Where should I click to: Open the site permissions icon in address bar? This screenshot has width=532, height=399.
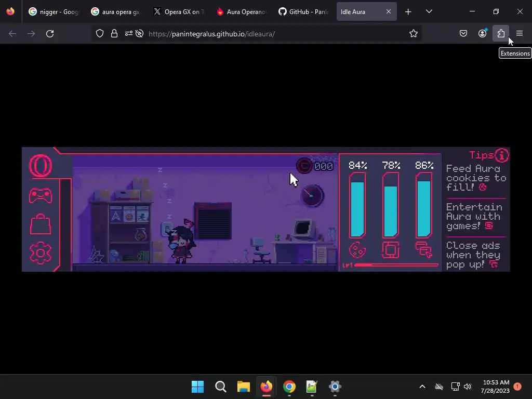pos(128,34)
